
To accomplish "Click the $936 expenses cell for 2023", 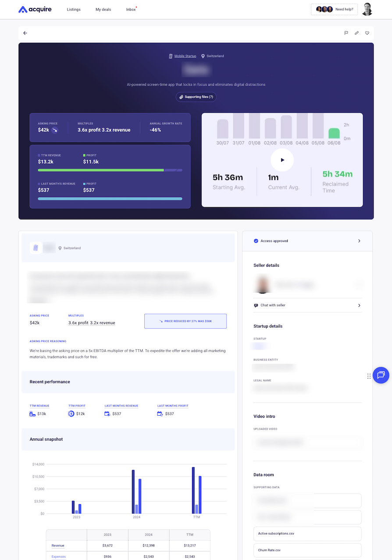I will coord(107,556).
